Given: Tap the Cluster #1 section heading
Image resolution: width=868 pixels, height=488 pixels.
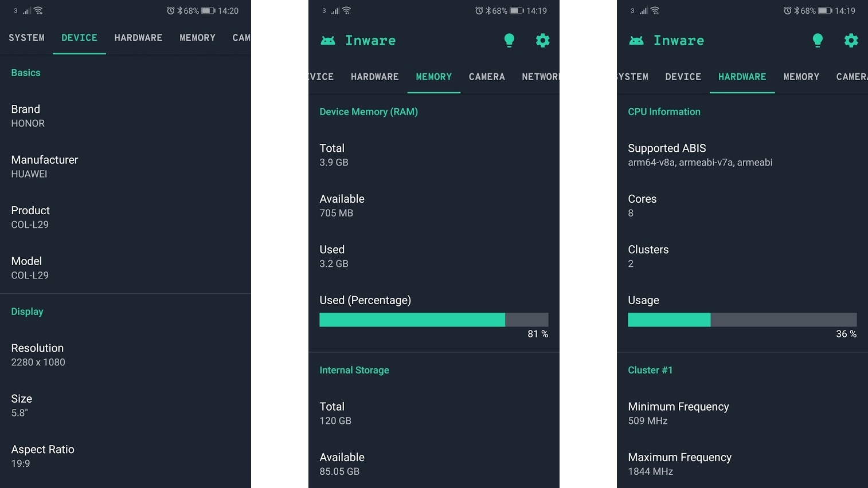Looking at the screenshot, I should [x=650, y=370].
